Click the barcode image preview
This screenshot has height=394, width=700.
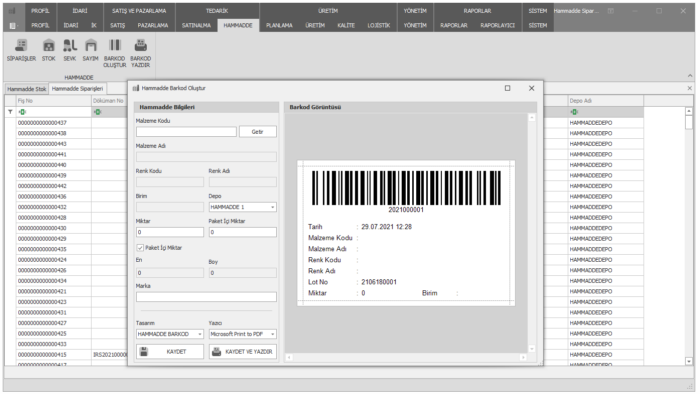406,188
